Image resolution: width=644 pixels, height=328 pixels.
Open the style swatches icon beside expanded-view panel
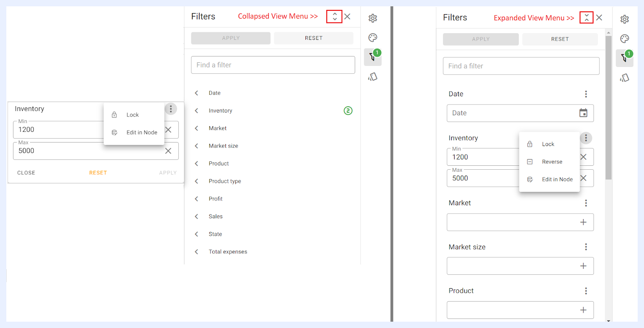(625, 78)
